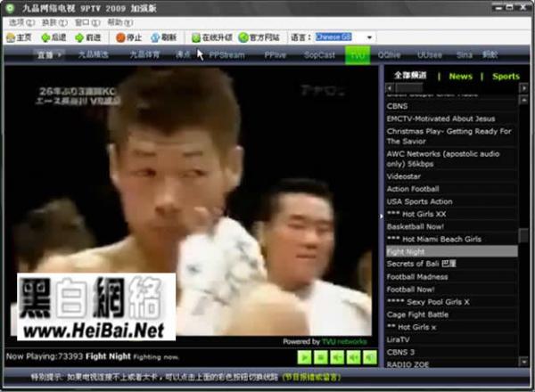Click the channel list left scroll arrow
Image resolution: width=535 pixels, height=392 pixels.
390,88
